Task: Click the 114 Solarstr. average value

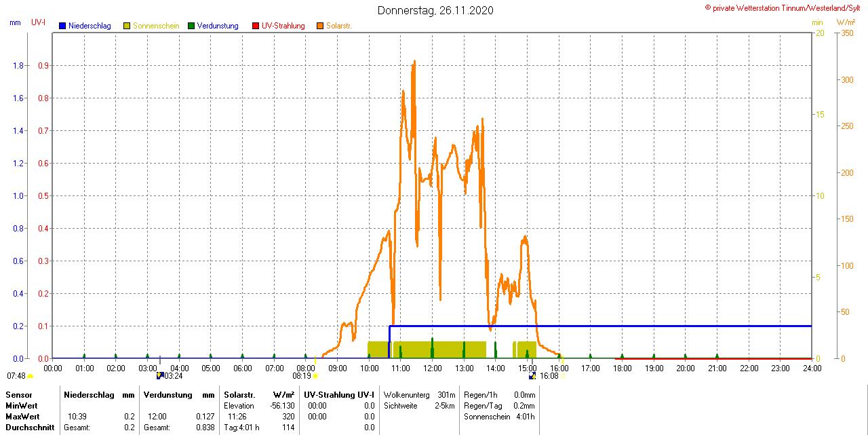Action: tap(288, 428)
